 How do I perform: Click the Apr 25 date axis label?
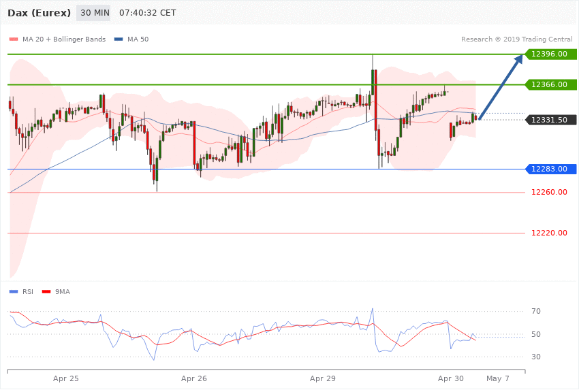65,378
